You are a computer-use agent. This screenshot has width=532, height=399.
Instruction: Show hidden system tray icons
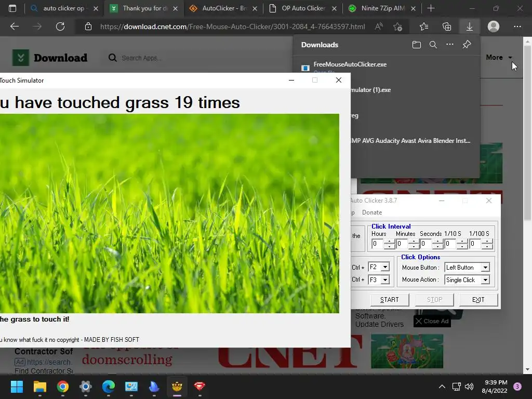(442, 387)
